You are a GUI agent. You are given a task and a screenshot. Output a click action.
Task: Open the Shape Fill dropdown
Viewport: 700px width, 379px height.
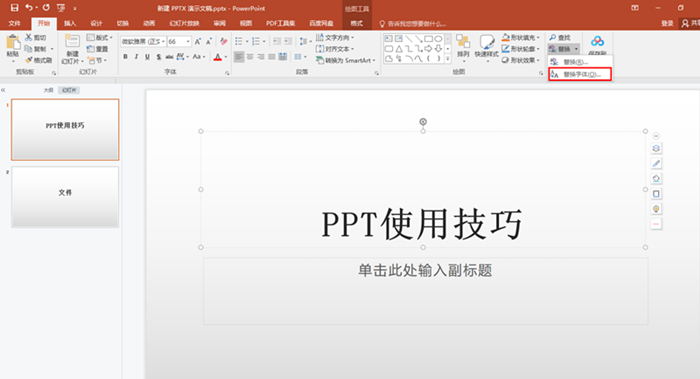[x=521, y=37]
